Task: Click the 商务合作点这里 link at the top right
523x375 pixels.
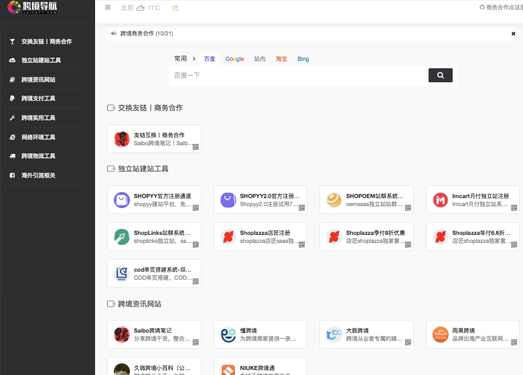Action: click(x=501, y=7)
